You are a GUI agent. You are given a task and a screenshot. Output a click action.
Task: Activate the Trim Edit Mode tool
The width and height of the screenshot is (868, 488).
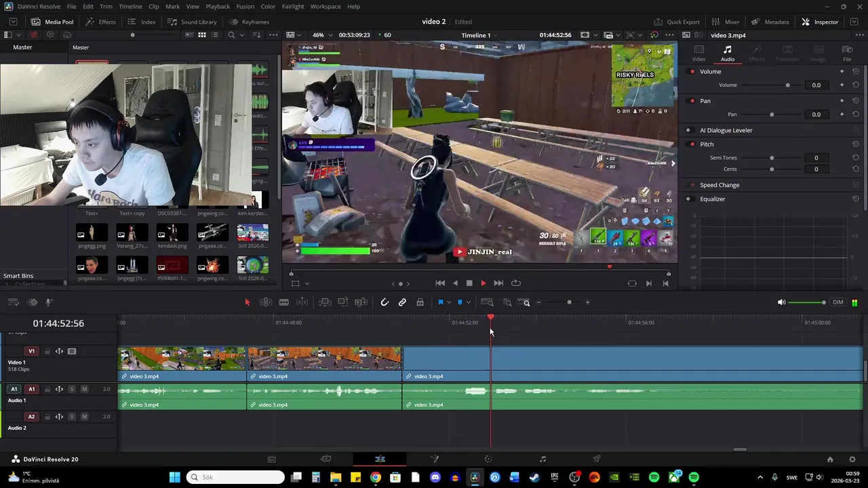pos(266,302)
